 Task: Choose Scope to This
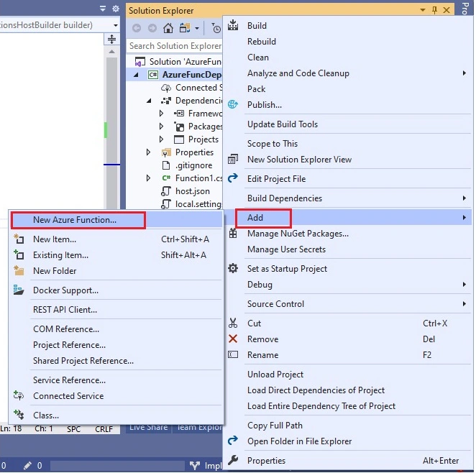(273, 144)
